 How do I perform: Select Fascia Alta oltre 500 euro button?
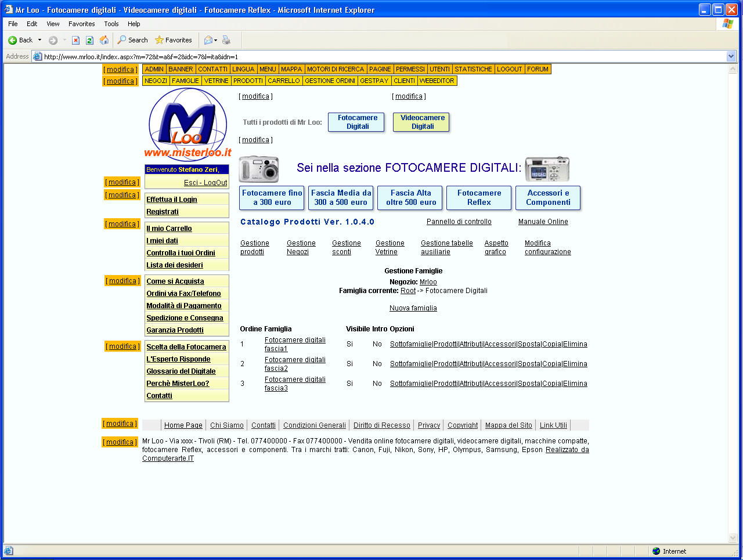pos(410,198)
